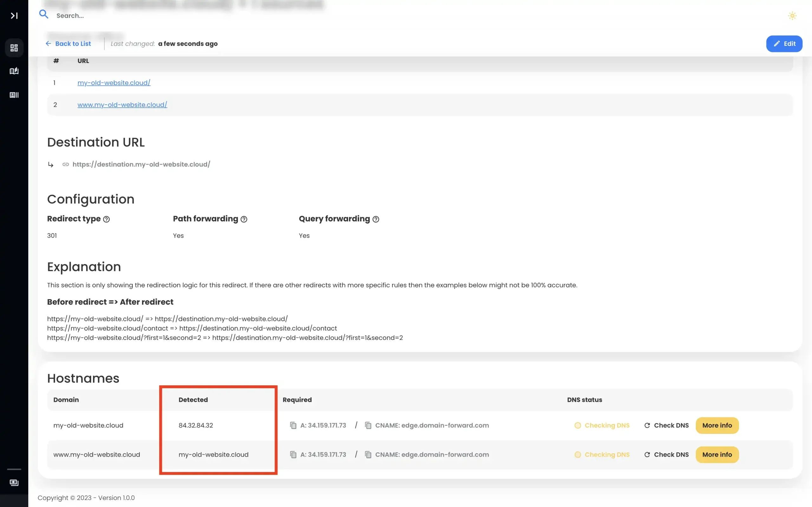Open the billing icon at sidebar bottom
812x507 pixels.
[14, 483]
